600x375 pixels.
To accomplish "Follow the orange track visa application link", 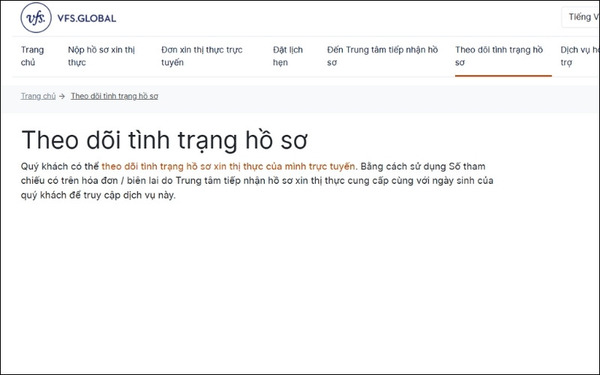I will [x=228, y=166].
